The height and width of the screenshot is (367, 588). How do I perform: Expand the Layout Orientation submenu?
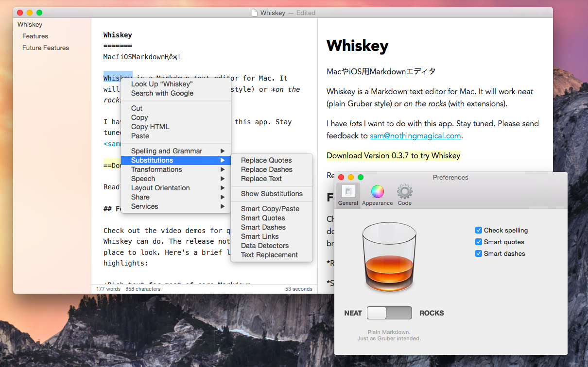(175, 188)
